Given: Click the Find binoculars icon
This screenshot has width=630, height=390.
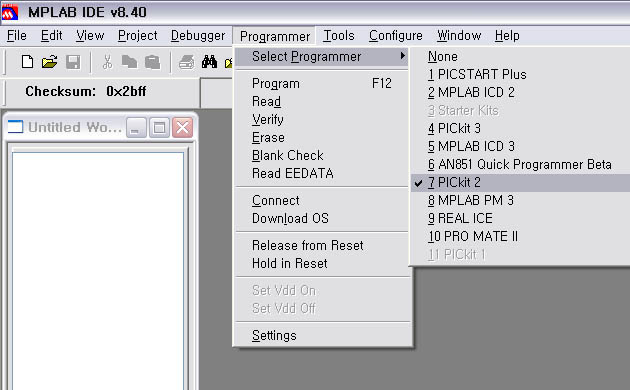Looking at the screenshot, I should click(x=209, y=62).
